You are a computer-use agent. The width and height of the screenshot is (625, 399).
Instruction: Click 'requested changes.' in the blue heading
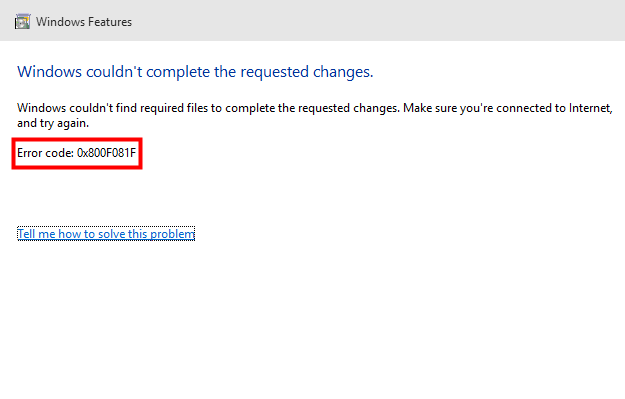pos(307,72)
